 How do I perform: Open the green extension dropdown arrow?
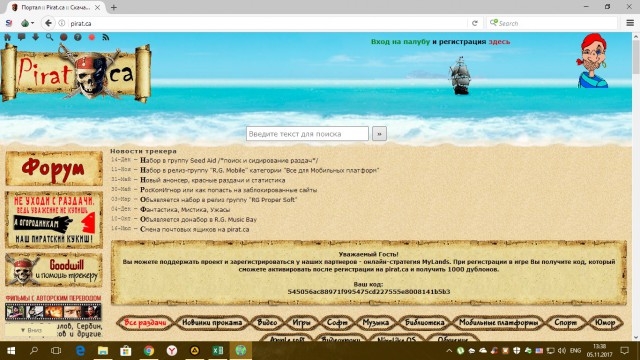tap(32, 23)
